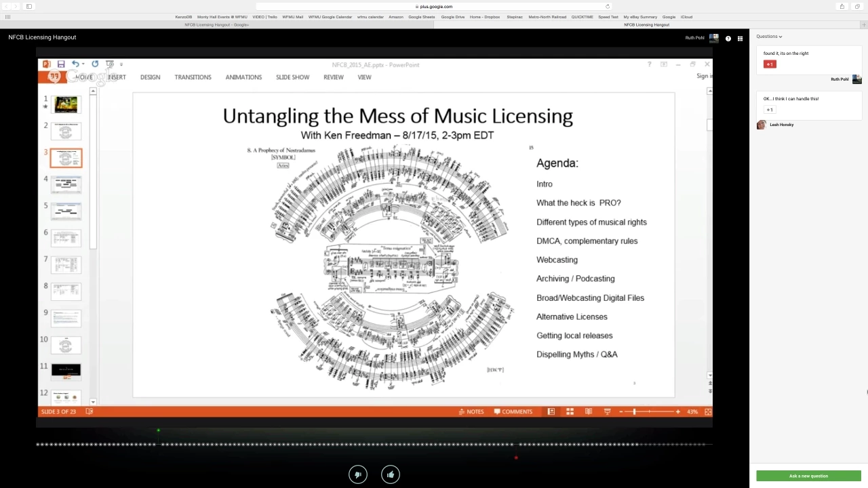
Task: Open the Hangout help question mark icon
Action: [x=728, y=39]
